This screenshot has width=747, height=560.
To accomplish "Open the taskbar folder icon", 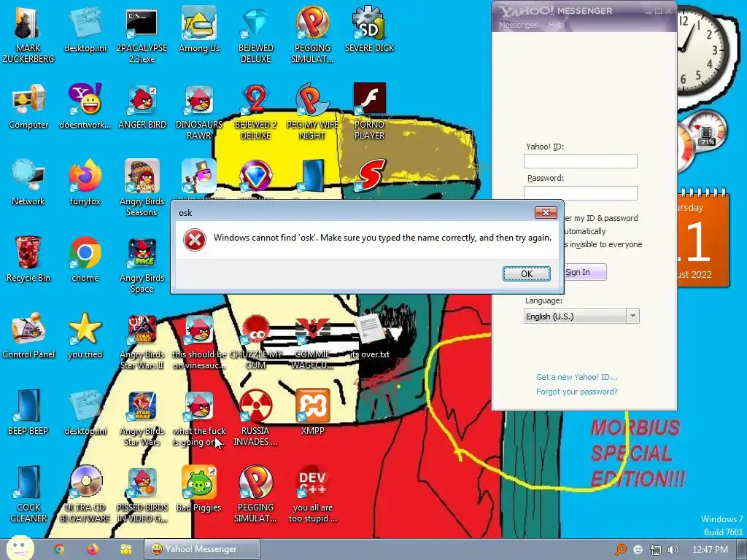I will point(125,549).
